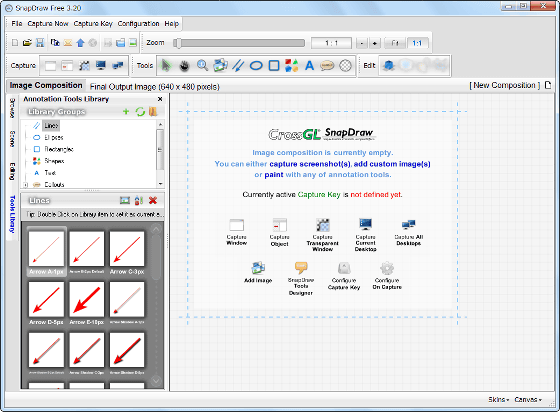Select Capture Transparent Window toolbar icon
This screenshot has width=560, height=412.
pos(84,66)
